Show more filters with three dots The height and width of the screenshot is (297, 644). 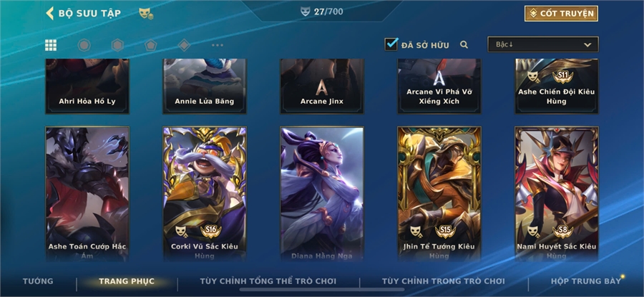(218, 45)
